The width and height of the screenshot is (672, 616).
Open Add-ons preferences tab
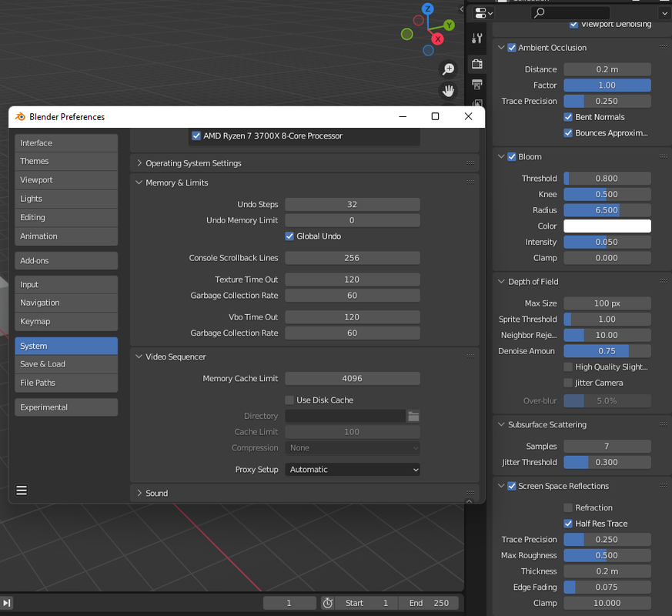[x=66, y=260]
